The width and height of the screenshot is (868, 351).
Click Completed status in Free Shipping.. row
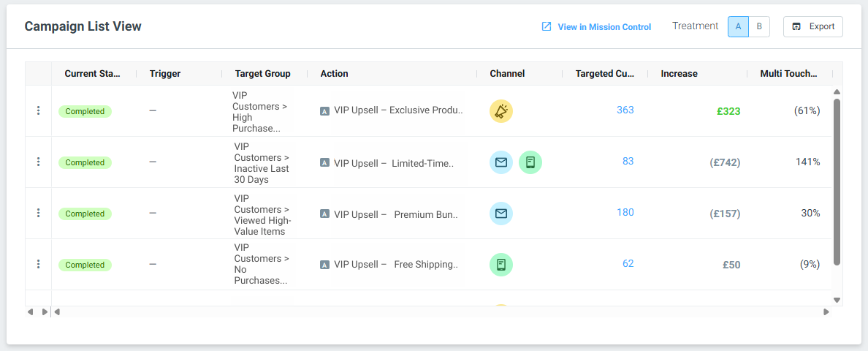85,265
